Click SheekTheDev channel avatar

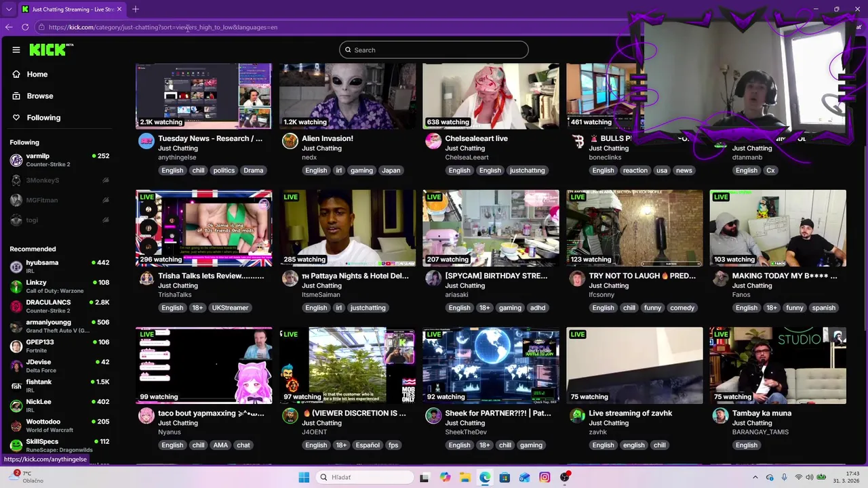(433, 416)
